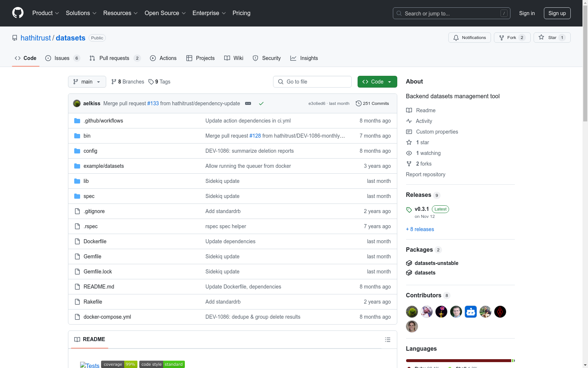The image size is (588, 368).
Task: Open the Insights tab
Action: pos(304,58)
